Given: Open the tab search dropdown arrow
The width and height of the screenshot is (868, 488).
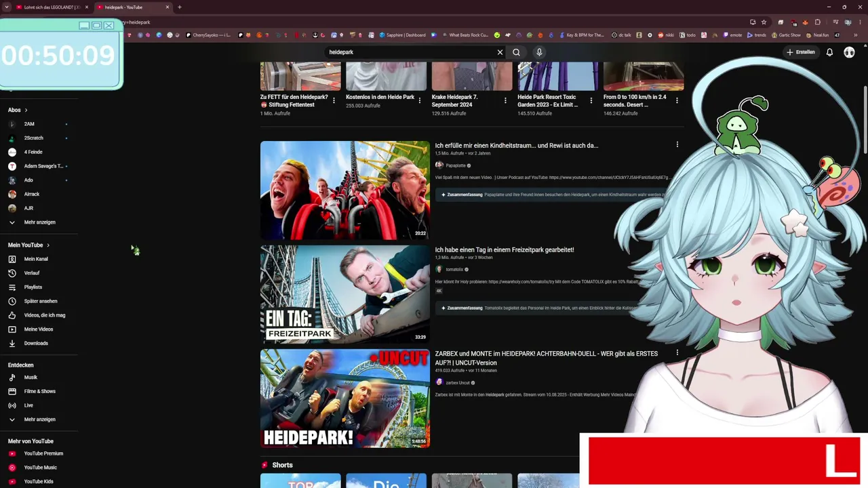Looking at the screenshot, I should click(6, 7).
